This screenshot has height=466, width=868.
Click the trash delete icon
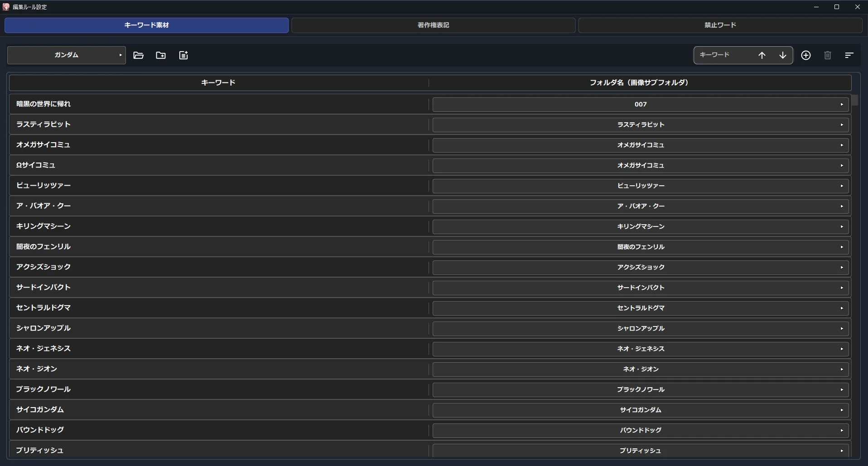[828, 55]
